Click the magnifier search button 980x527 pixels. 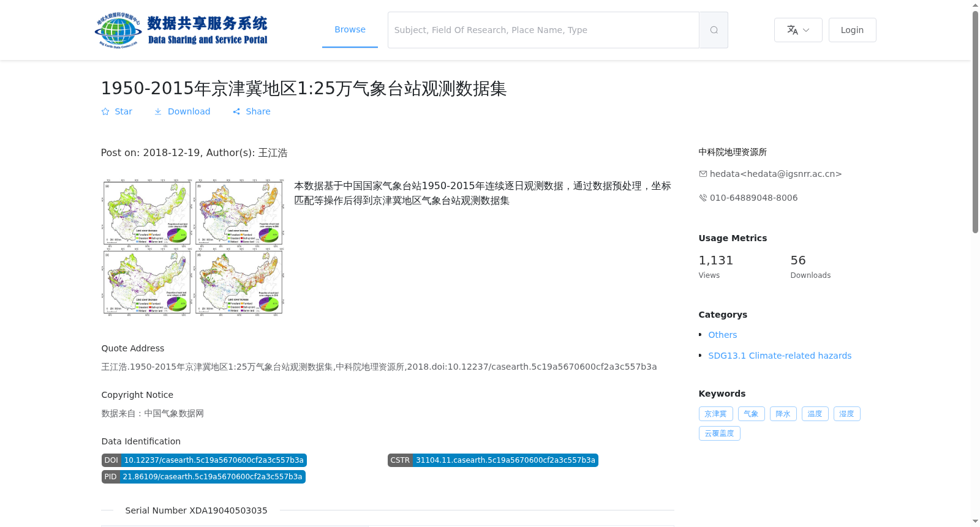[714, 30]
